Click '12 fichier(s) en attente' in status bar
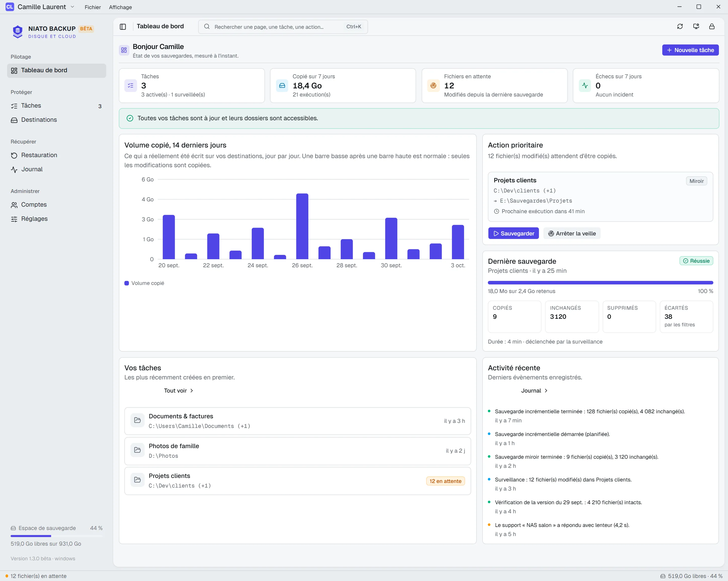 [38, 576]
